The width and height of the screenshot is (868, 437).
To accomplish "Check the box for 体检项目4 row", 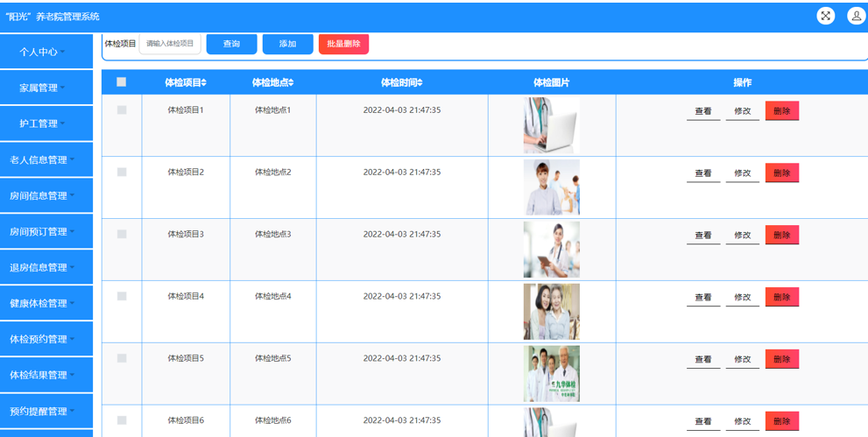I will (122, 296).
